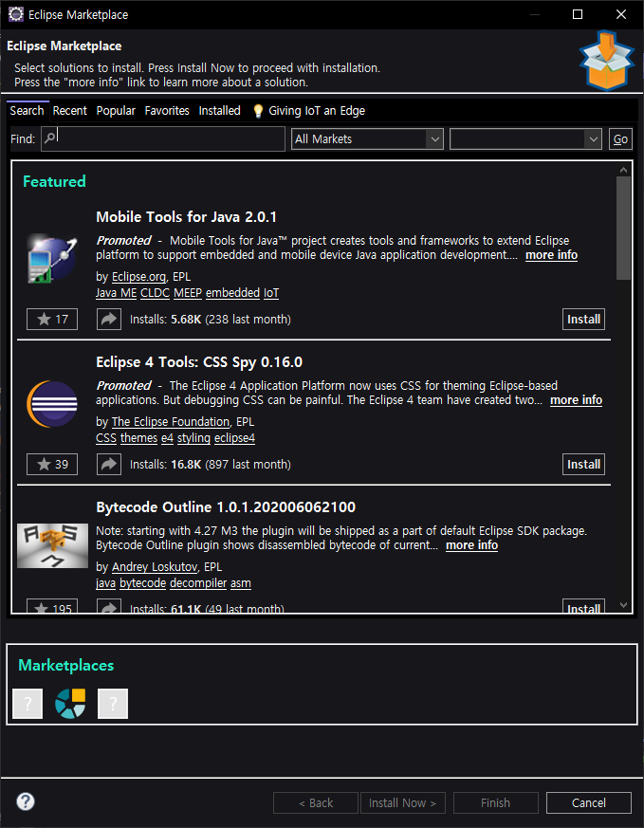
Task: Click the e4 tag
Action: [x=167, y=438]
